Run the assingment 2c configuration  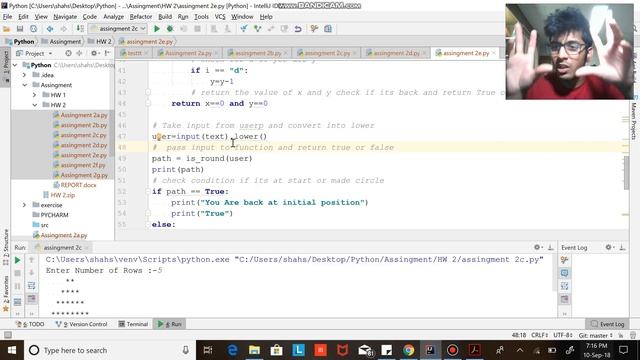point(156,29)
